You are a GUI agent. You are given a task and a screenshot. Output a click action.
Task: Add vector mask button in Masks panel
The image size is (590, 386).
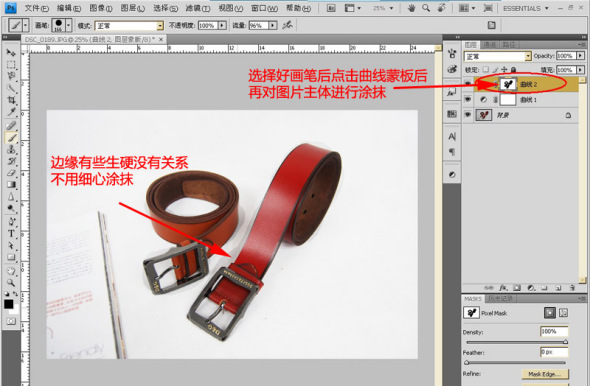(563, 313)
